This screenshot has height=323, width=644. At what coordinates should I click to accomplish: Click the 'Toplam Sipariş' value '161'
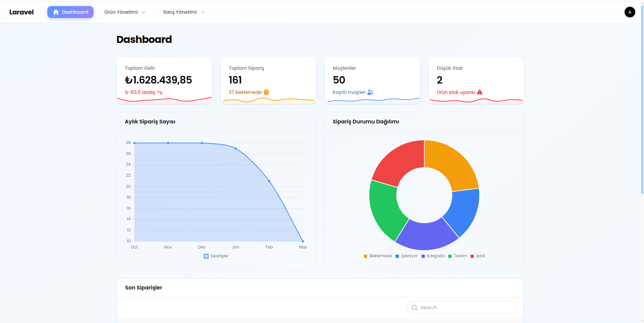235,80
